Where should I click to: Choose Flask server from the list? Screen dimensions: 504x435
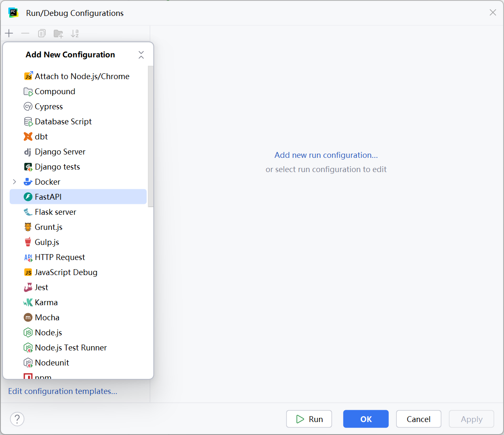pos(55,212)
